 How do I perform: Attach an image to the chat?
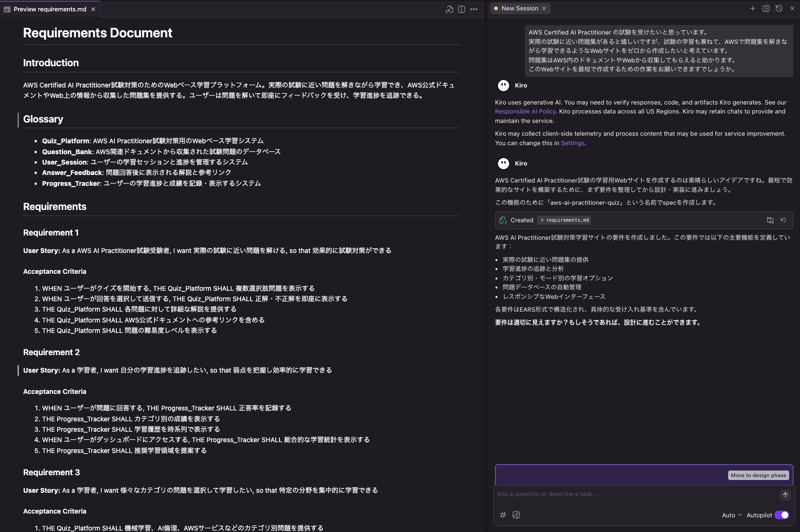tap(516, 515)
